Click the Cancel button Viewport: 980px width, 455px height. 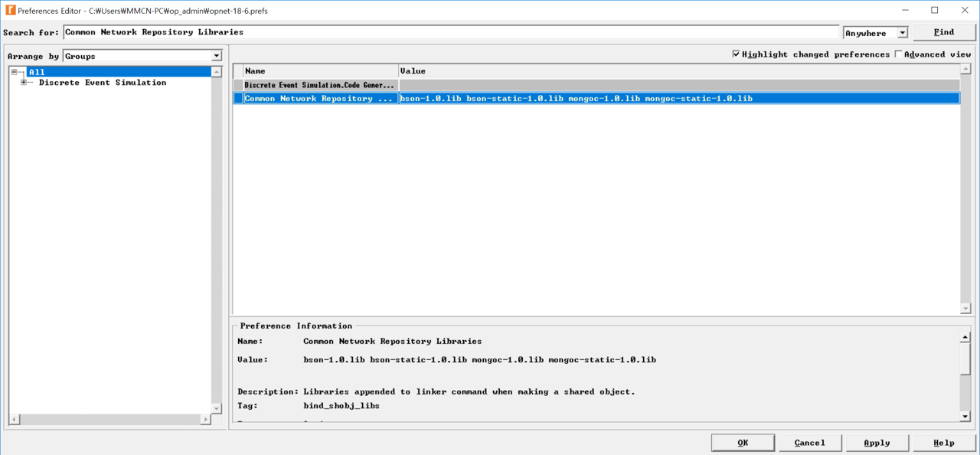[810, 442]
